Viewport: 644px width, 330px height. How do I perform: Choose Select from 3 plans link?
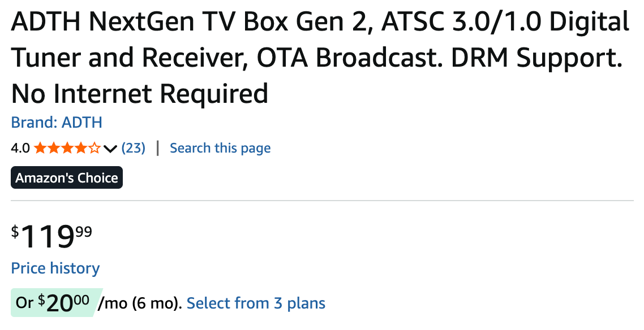pyautogui.click(x=256, y=303)
